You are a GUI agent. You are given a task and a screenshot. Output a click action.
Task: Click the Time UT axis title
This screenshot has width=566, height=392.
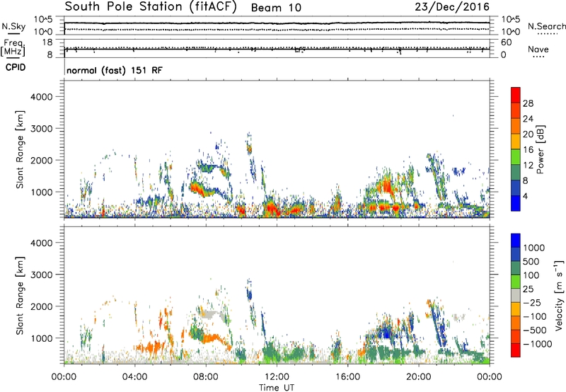pyautogui.click(x=277, y=388)
